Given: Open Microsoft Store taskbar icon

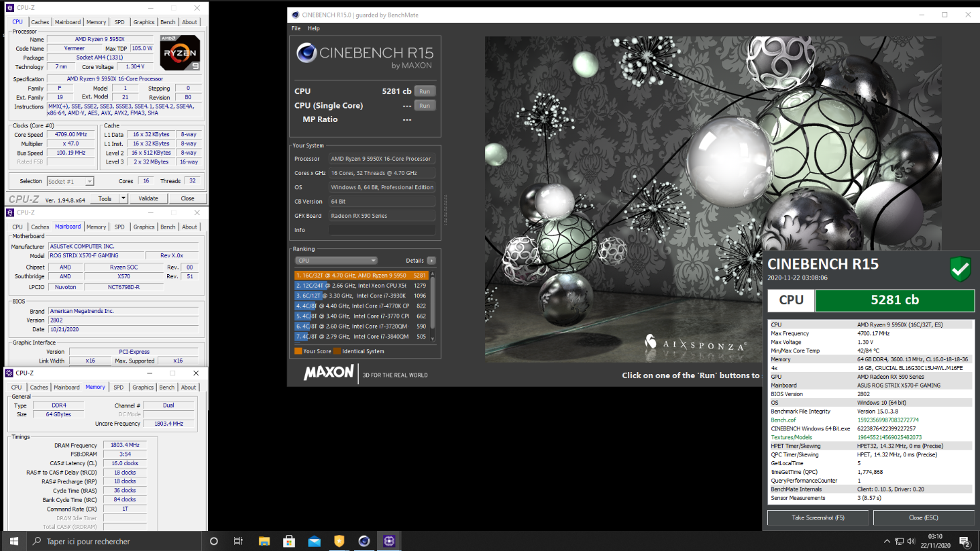Looking at the screenshot, I should (289, 541).
